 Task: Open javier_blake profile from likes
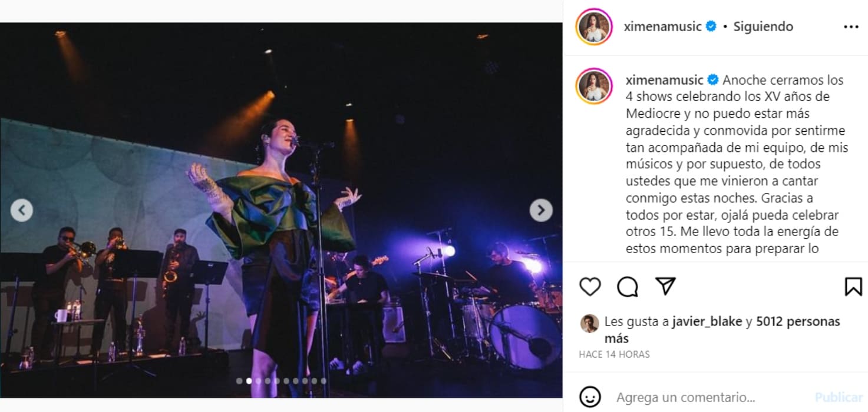(705, 321)
